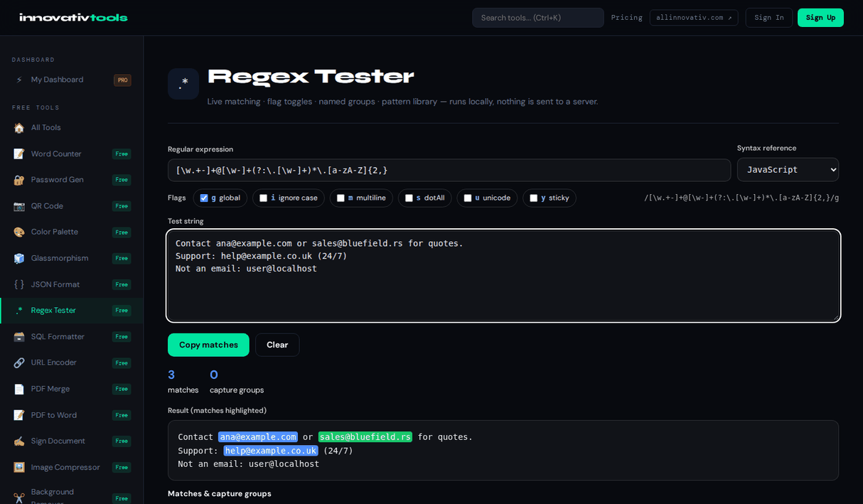This screenshot has width=863, height=504.
Task: Click the Free badge next to Glassmorphism
Action: pos(122,258)
